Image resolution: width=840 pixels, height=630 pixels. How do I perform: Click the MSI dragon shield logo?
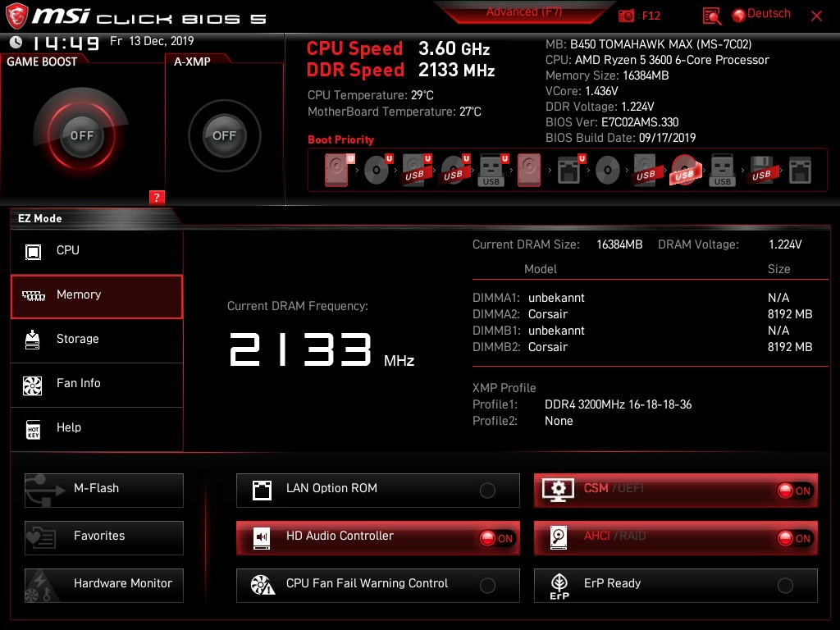tap(16, 16)
